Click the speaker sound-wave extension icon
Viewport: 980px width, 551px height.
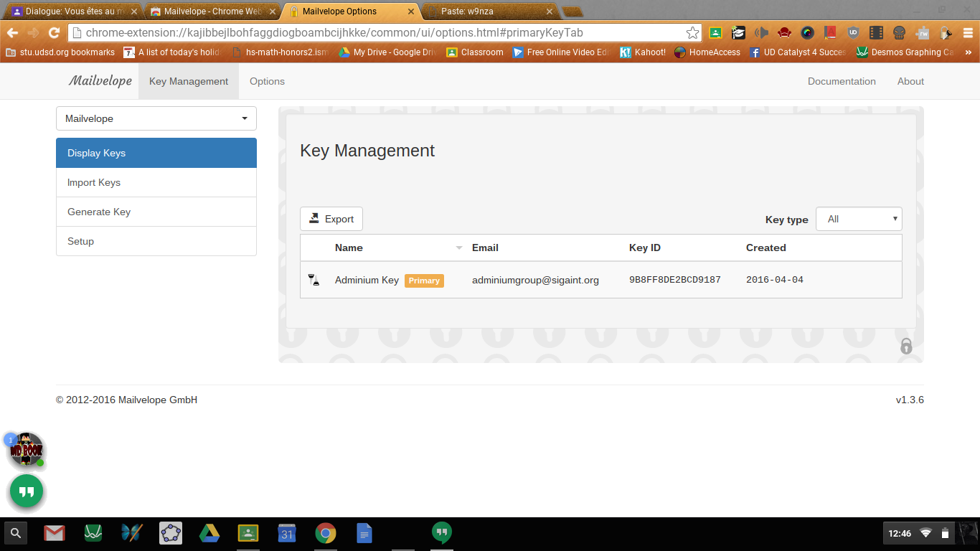coord(761,32)
